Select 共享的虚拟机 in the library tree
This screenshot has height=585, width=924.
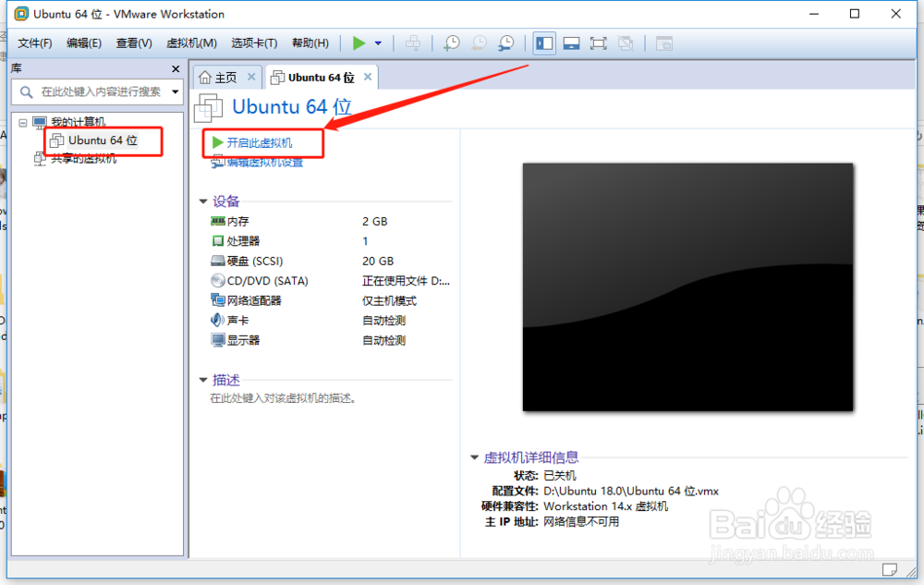[x=84, y=159]
